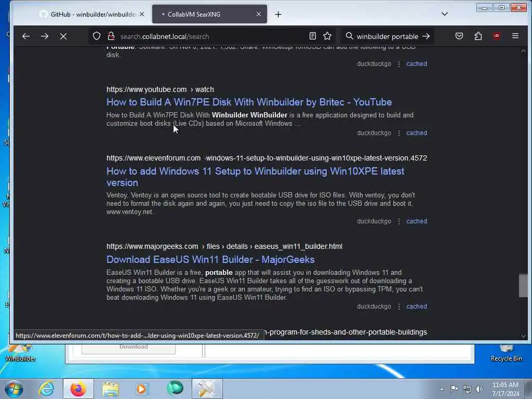Open cached link for elevenforum result
Screen dimensions: 532x399
pos(416,221)
